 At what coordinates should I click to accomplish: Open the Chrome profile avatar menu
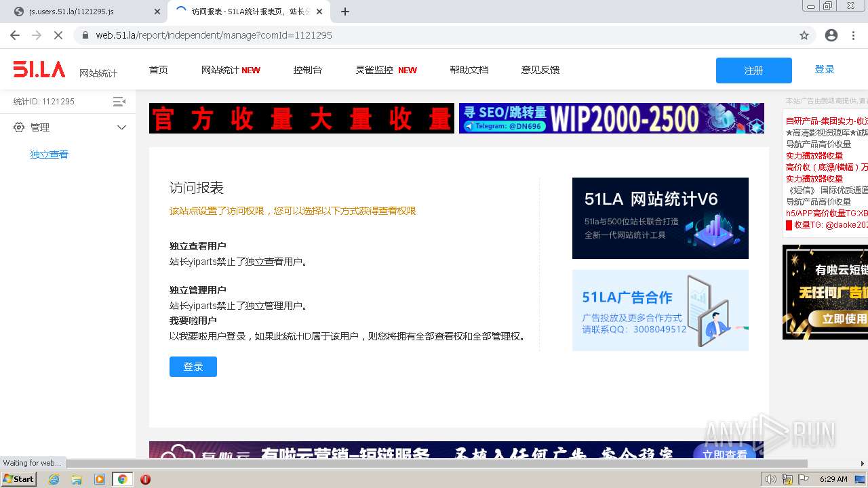(831, 35)
